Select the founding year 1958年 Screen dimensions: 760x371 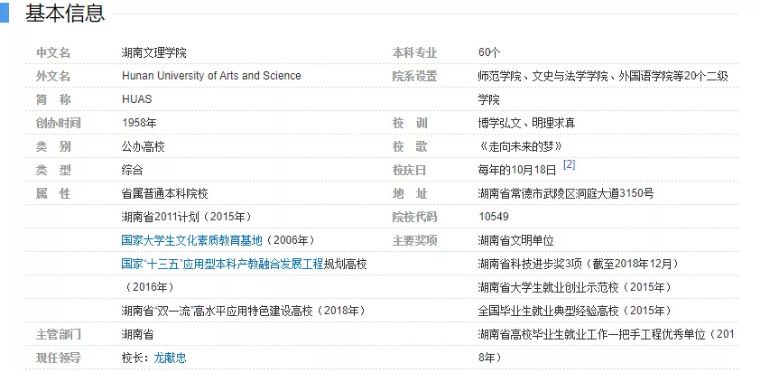tap(139, 123)
